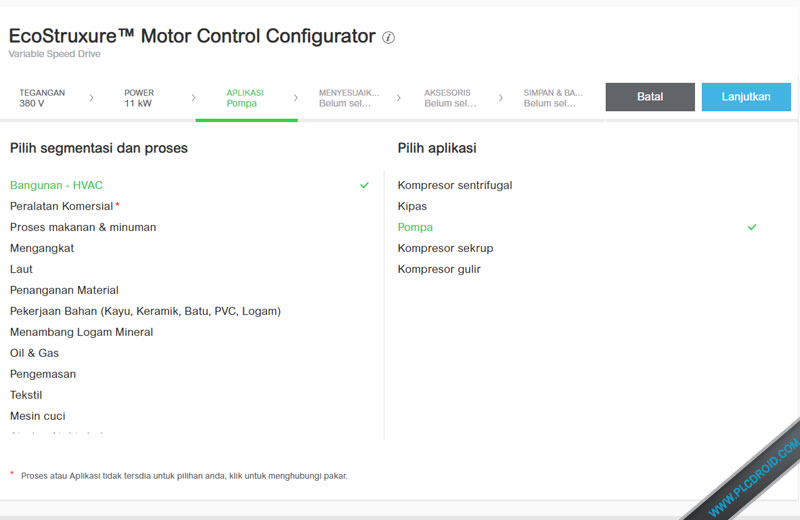Click the green checkmark next to Pompa
The image size is (800, 520).
click(x=752, y=227)
